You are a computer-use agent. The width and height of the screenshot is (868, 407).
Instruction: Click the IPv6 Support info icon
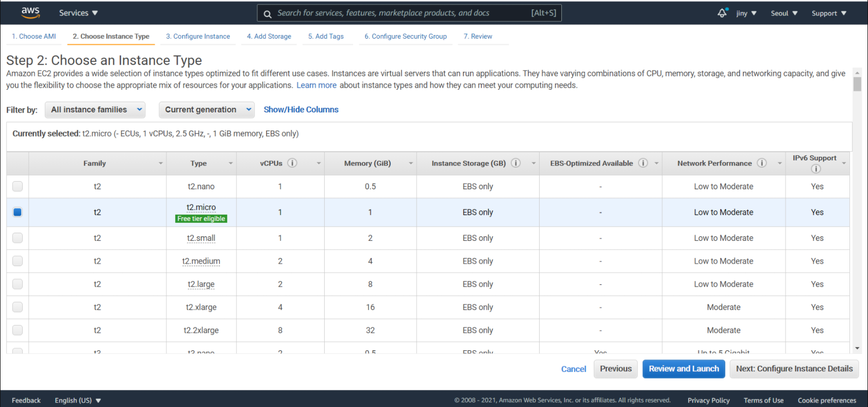[x=815, y=169]
